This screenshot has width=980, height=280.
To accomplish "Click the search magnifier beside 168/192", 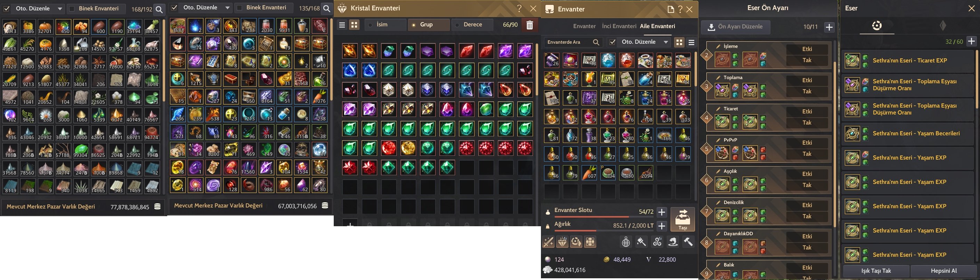I will pyautogui.click(x=160, y=9).
